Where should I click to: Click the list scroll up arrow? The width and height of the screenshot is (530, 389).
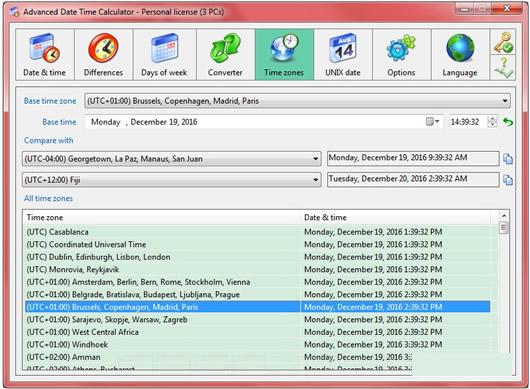pyautogui.click(x=504, y=215)
